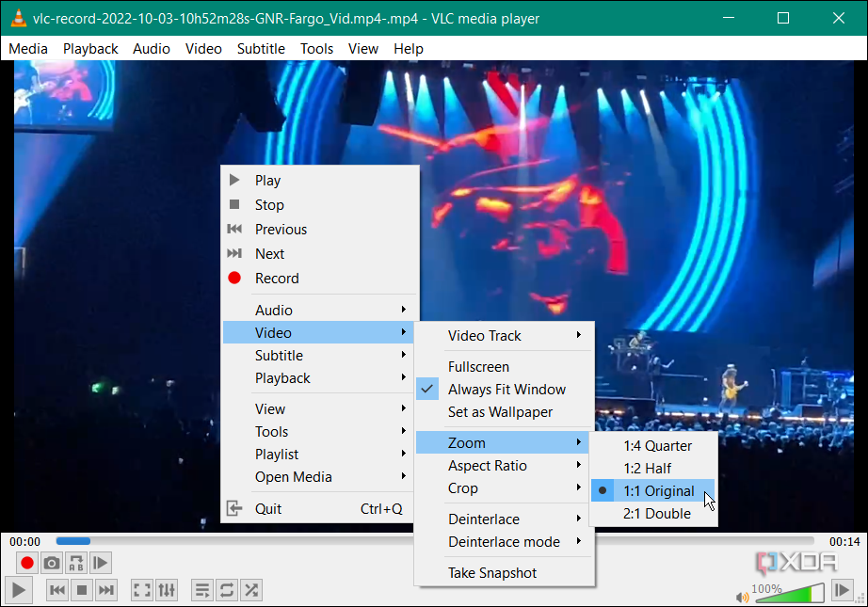Expand the Crop submenu
This screenshot has width=868, height=607.
pos(505,488)
